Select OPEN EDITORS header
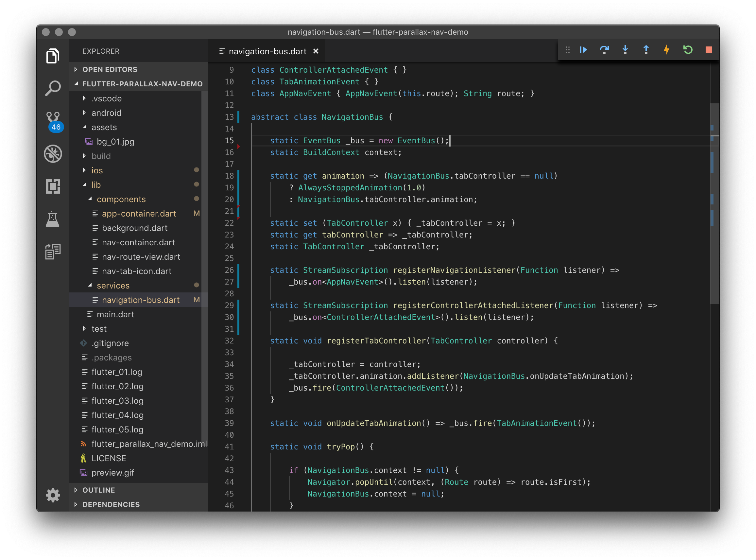 click(x=110, y=69)
